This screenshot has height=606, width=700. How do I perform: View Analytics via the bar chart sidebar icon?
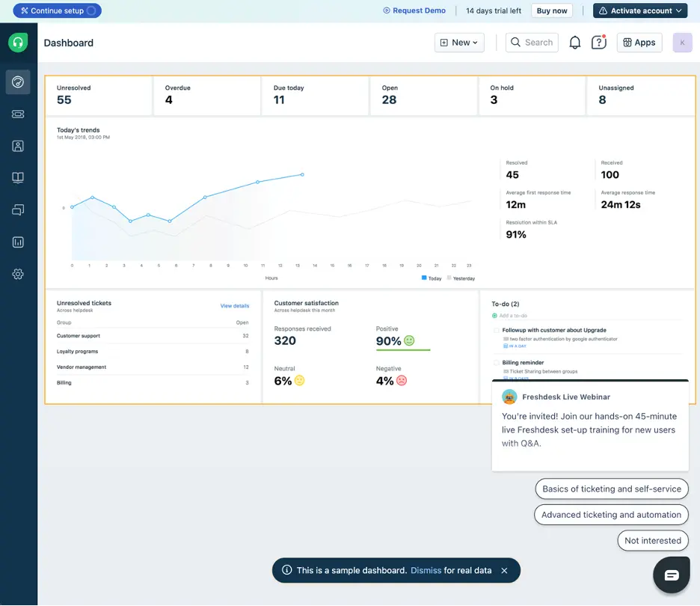pyautogui.click(x=18, y=241)
